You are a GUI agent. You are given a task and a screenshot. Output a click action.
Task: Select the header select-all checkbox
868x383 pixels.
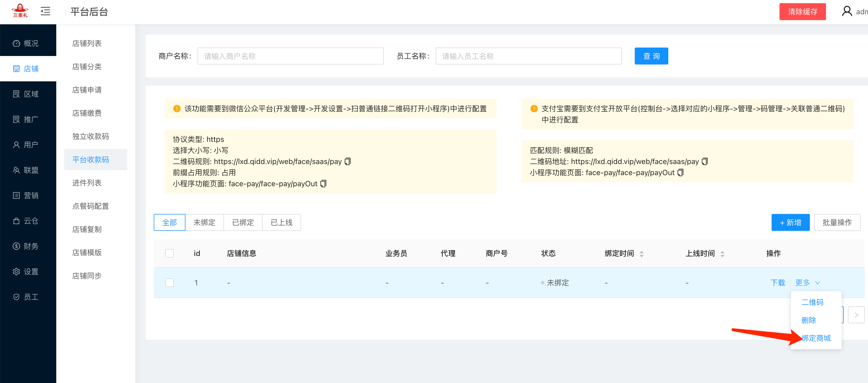pos(170,253)
